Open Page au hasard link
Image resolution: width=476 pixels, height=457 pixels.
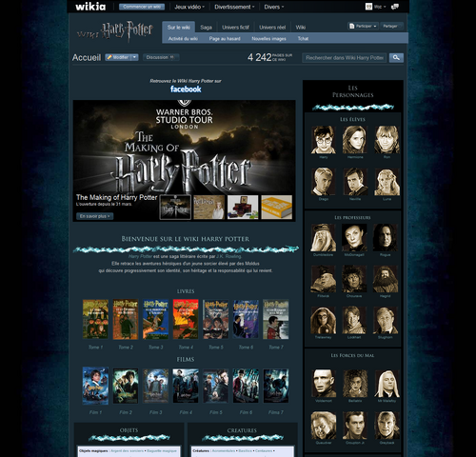pos(225,39)
